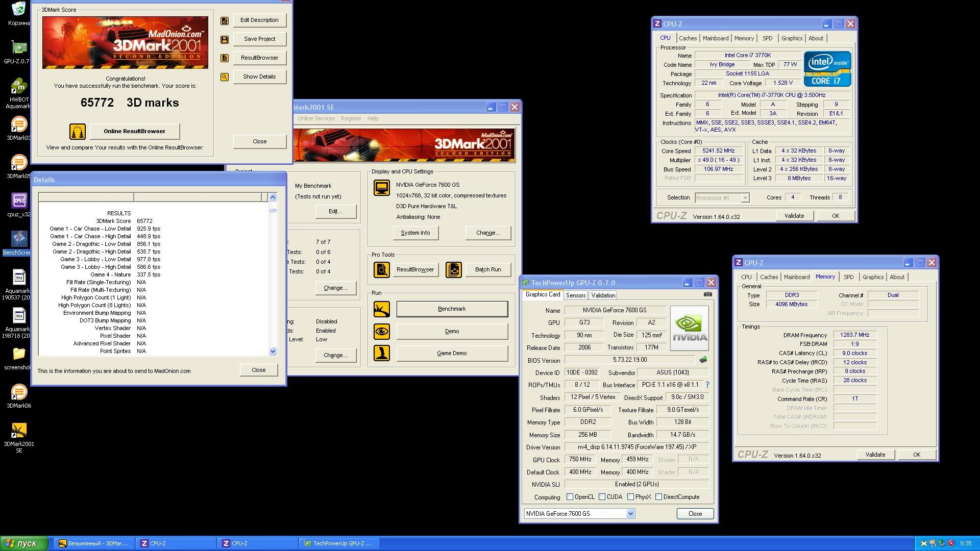
Task: Toggle the DirectCompute checkbox in GPU-Z
Action: pyautogui.click(x=659, y=497)
